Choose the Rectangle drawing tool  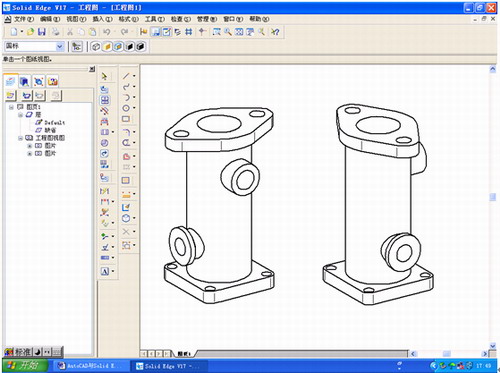pos(126,119)
